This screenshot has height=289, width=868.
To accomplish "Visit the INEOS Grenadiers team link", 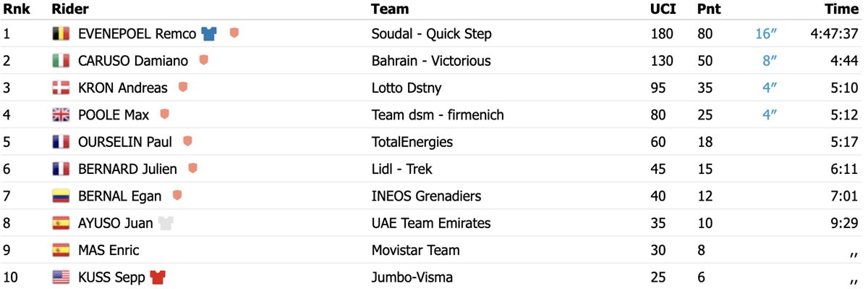I will pos(426,196).
